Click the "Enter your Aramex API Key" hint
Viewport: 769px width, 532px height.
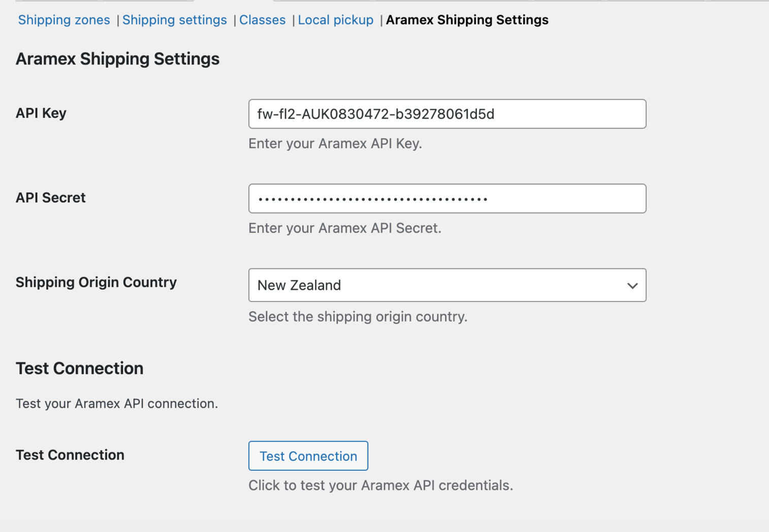click(x=335, y=144)
